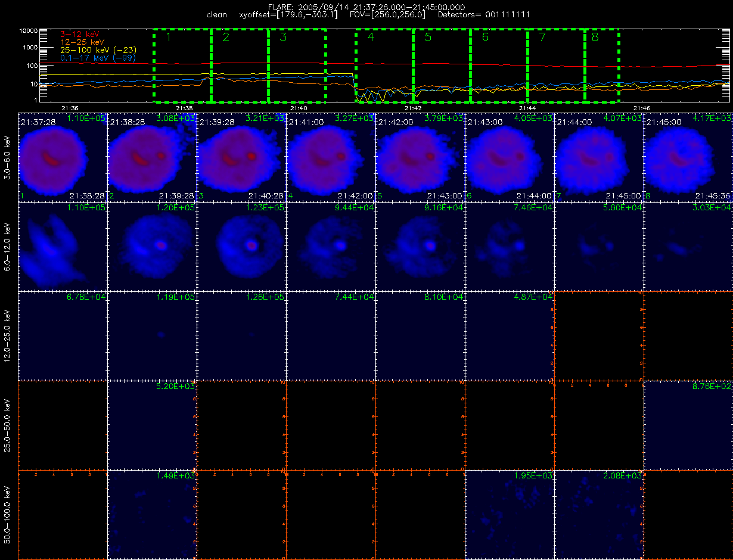Click the '0.1-17 MeV (-99)' legend entry
This screenshot has height=560, width=733.
coord(98,58)
